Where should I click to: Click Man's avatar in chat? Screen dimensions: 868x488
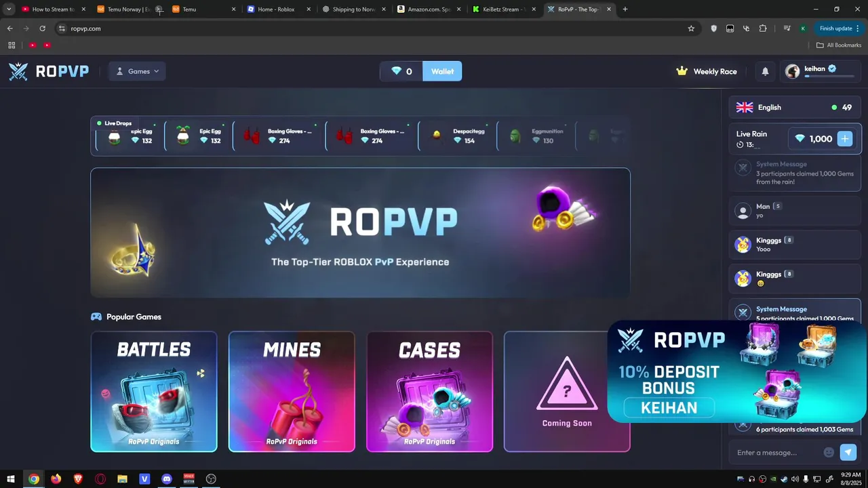click(x=743, y=211)
